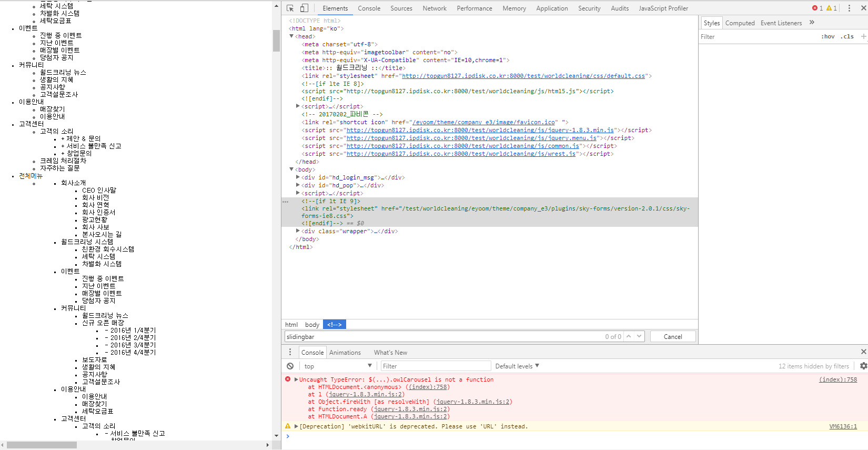Screen dimensions: 868x450
Task: Open the Application tab
Action: coord(552,8)
